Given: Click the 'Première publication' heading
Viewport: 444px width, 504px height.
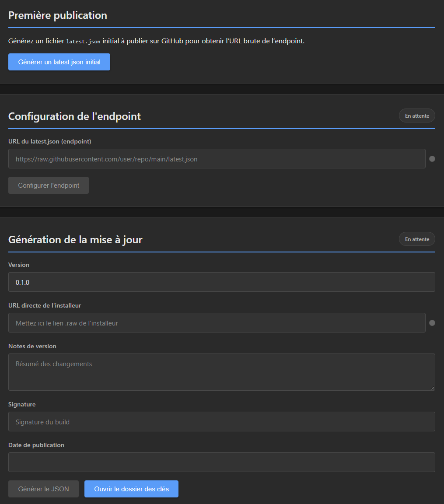Looking at the screenshot, I should (x=57, y=15).
